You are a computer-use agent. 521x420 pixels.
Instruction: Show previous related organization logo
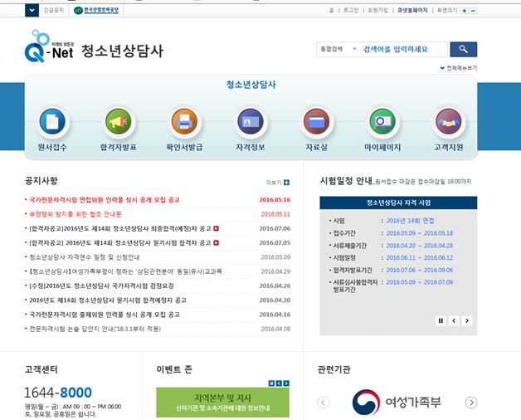324,403
